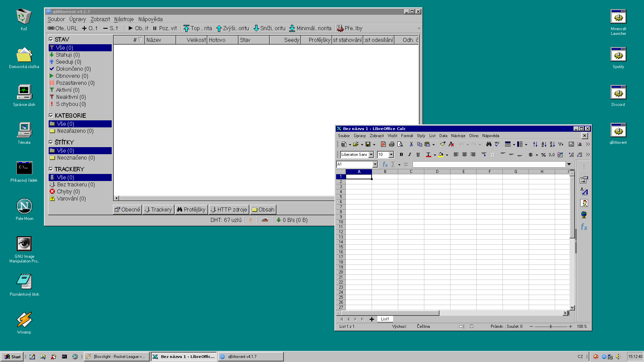Viewport: 644px width, 362px height.
Task: Click the Insert Chart icon
Action: (x=580, y=144)
